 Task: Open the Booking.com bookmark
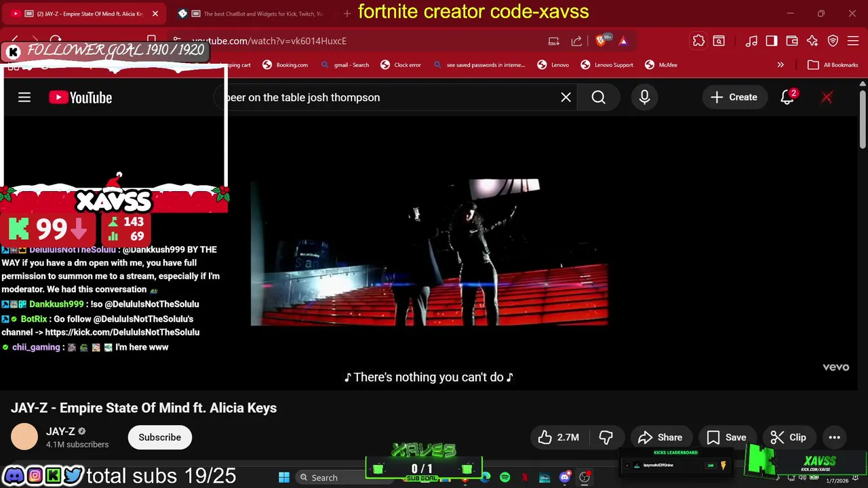285,65
